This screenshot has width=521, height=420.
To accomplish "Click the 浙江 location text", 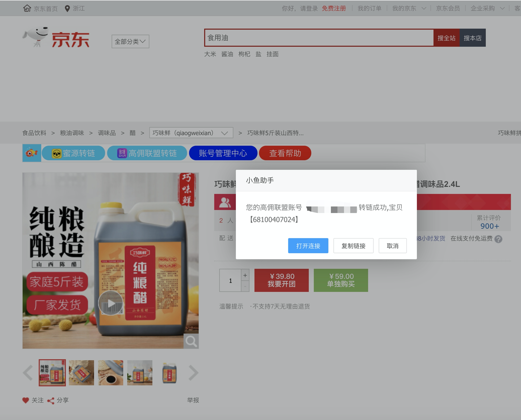I will pos(79,8).
